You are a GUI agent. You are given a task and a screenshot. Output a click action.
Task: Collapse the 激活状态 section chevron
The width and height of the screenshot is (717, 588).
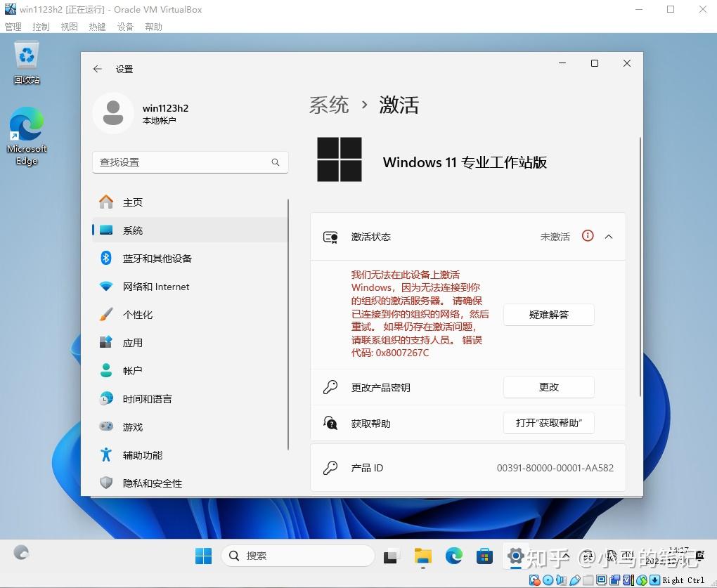click(609, 237)
